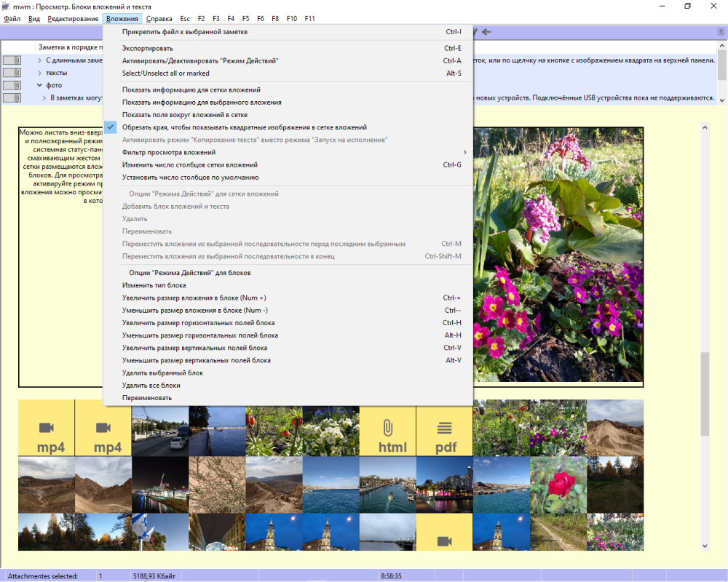Image resolution: width=728 pixels, height=582 pixels.
Task: Click the attachment icon beside the фото note
Action: pyautogui.click(x=12, y=85)
